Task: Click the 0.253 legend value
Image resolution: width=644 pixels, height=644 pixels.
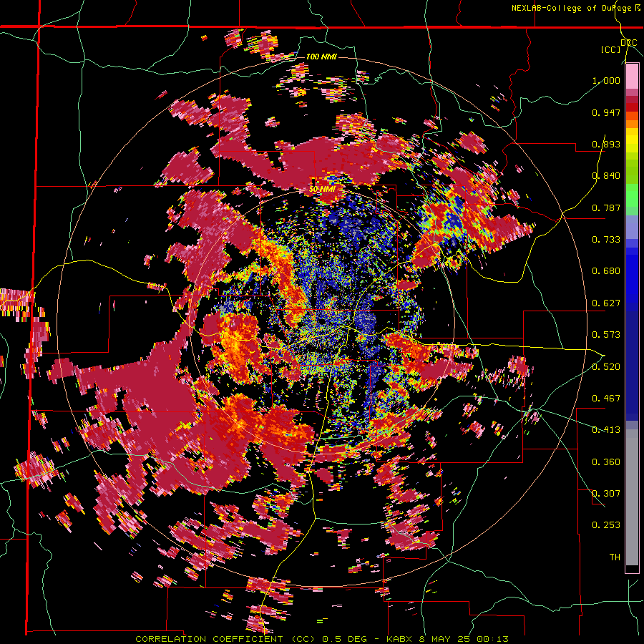Action: pos(606,525)
